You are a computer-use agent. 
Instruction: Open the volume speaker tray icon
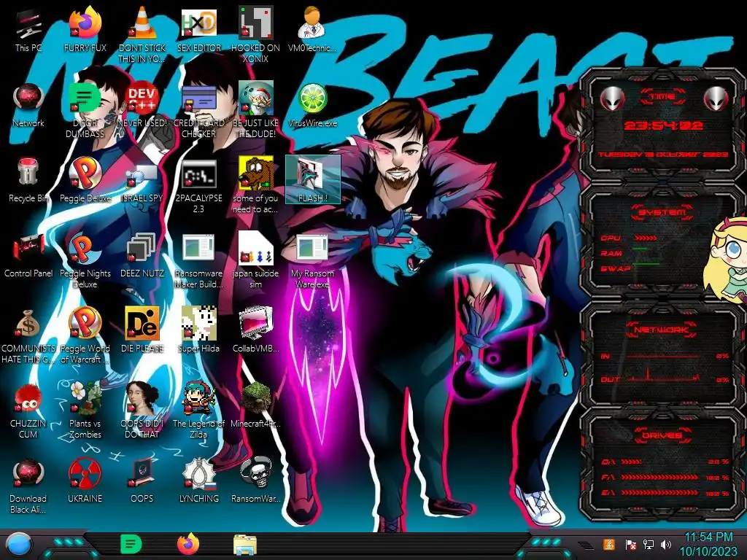pos(666,544)
